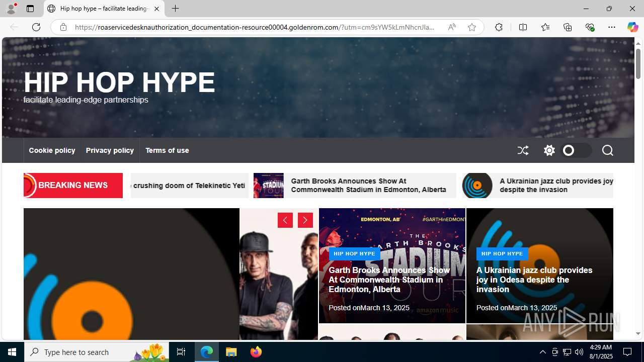Open the volume speaker tray icon
This screenshot has height=362, width=644.
coord(579,352)
